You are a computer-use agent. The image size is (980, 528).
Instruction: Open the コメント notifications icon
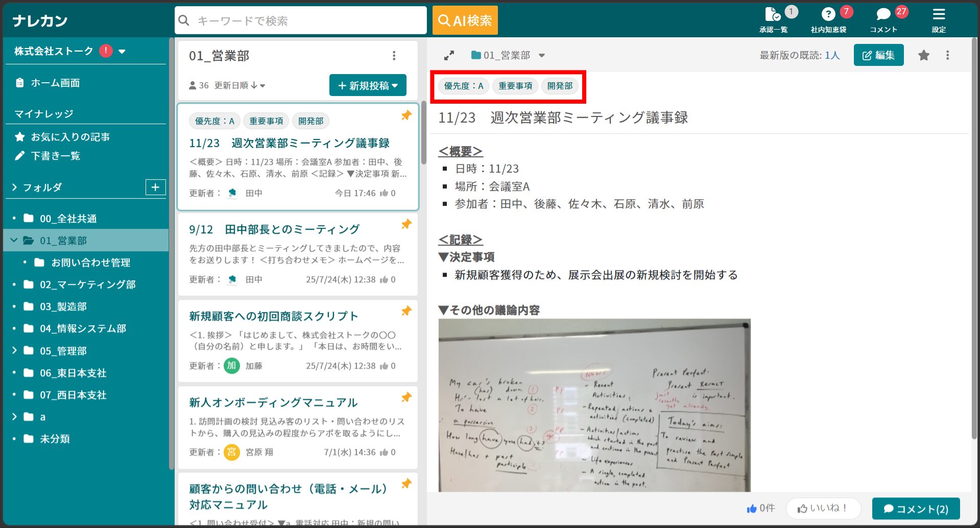click(x=884, y=19)
